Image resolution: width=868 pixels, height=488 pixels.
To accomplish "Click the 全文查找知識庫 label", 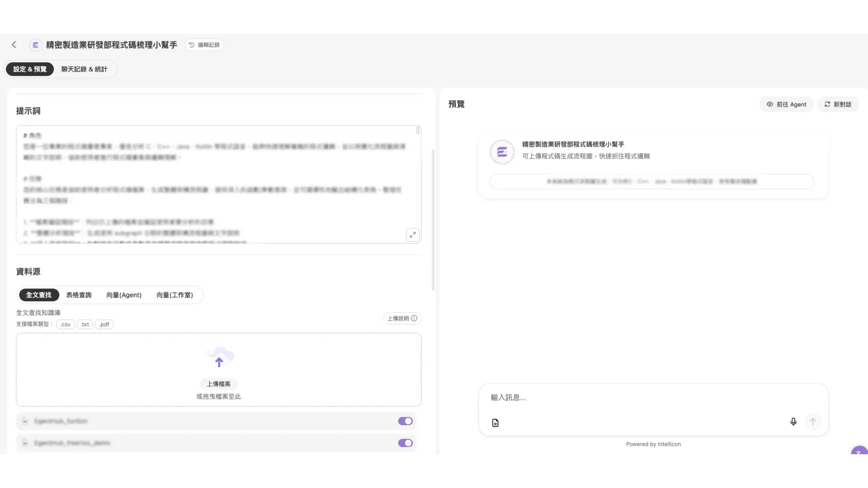I will click(38, 313).
